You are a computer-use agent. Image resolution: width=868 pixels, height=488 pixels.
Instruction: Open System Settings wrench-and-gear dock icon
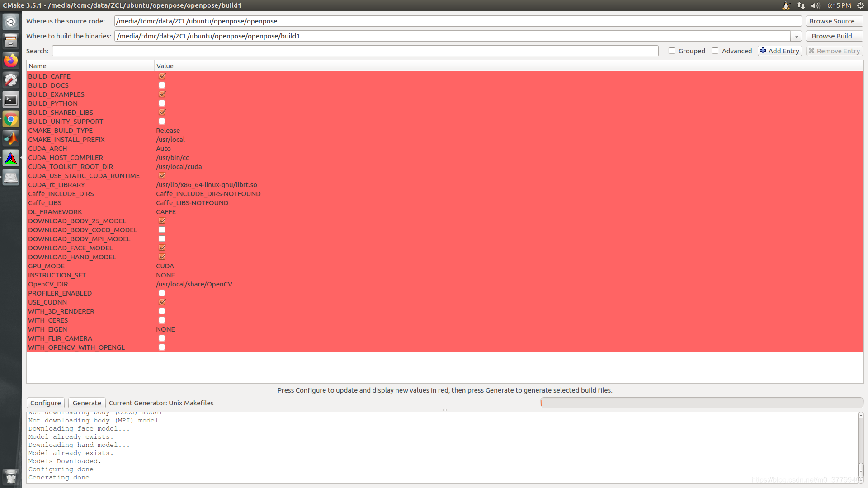pos(11,80)
